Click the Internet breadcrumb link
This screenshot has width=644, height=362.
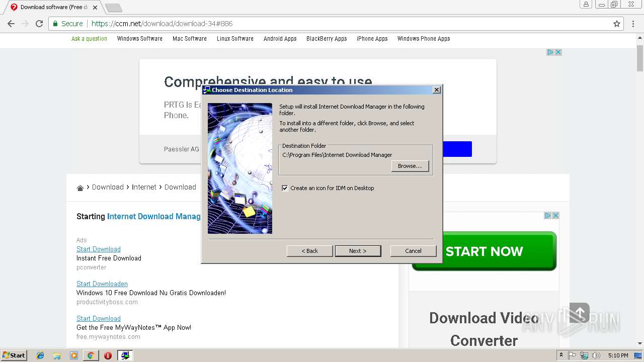pyautogui.click(x=144, y=187)
